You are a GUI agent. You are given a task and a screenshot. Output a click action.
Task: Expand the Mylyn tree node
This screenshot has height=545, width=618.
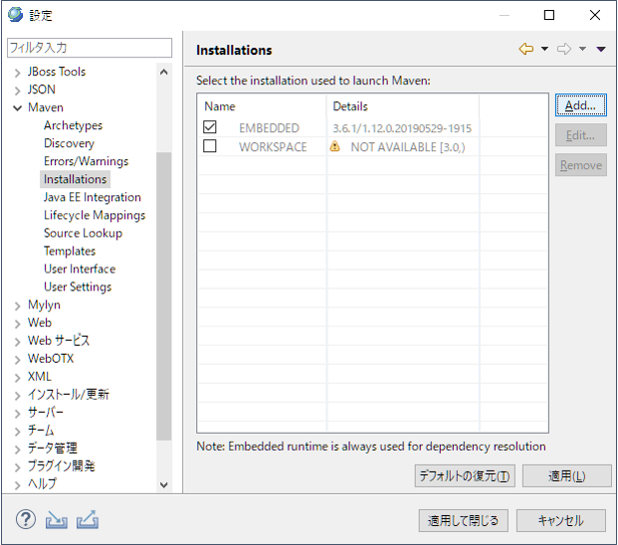tap(17, 305)
